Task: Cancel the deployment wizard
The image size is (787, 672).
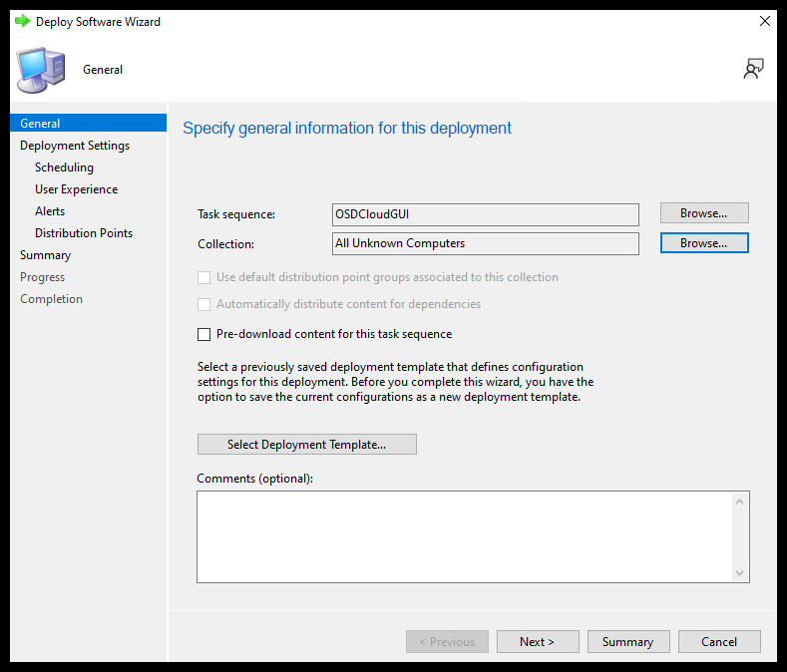Action: pos(718,641)
